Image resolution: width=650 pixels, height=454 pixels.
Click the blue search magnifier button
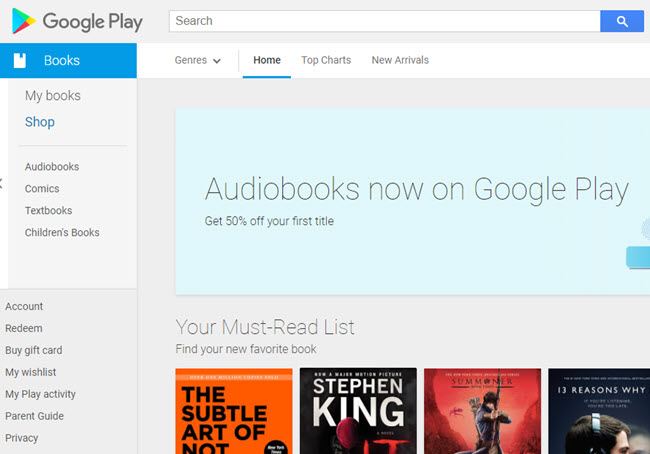pyautogui.click(x=621, y=21)
